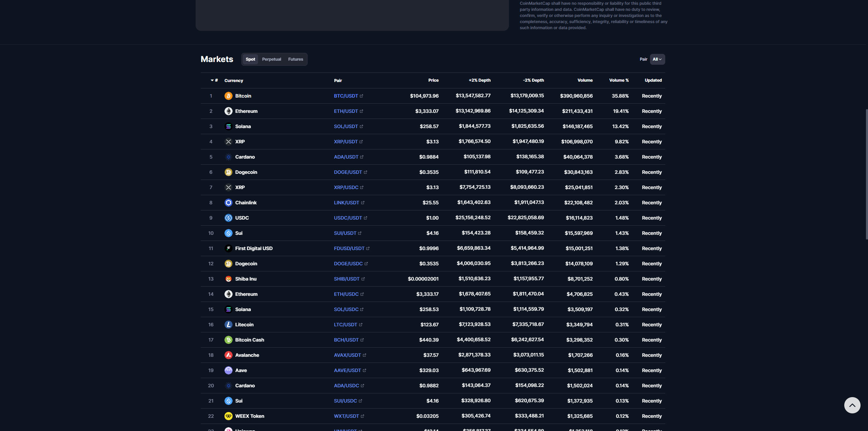
Task: Click the page vertical scrollbar thumb
Action: [x=866, y=174]
